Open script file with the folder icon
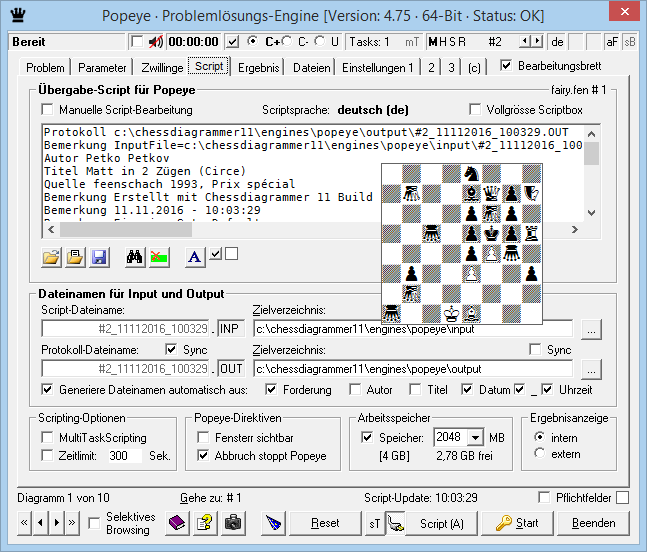Screen dimensions: 647x552 [52, 257]
